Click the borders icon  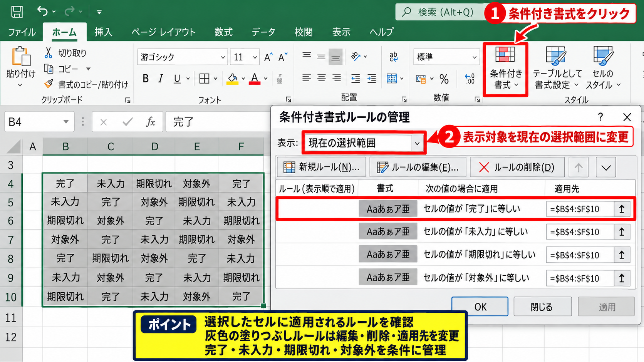click(204, 79)
